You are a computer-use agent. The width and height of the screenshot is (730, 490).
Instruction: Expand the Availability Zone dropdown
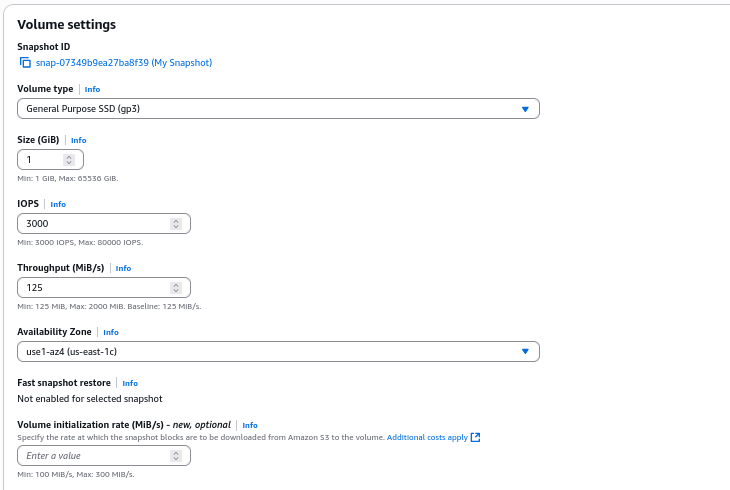(x=270, y=351)
